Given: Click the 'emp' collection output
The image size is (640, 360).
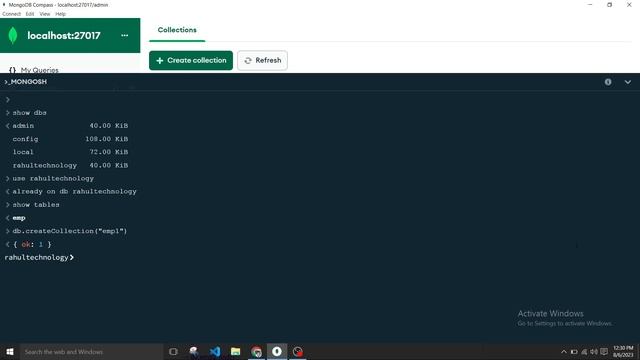Looking at the screenshot, I should coord(19,218).
